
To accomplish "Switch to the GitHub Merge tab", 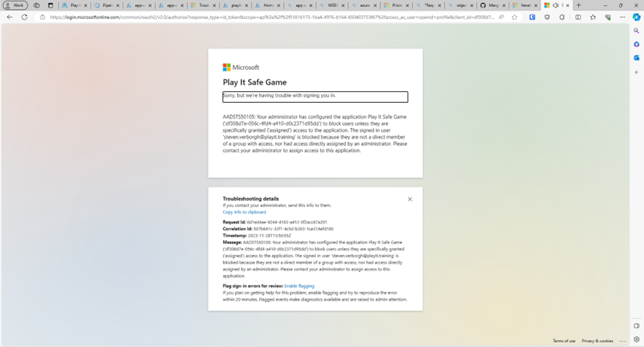I will pos(489,5).
